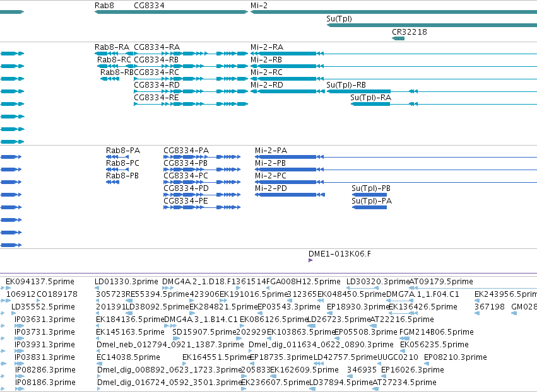The height and width of the screenshot is (392, 537).
Task: Select EST EK145163.5prime
Action: (130, 332)
